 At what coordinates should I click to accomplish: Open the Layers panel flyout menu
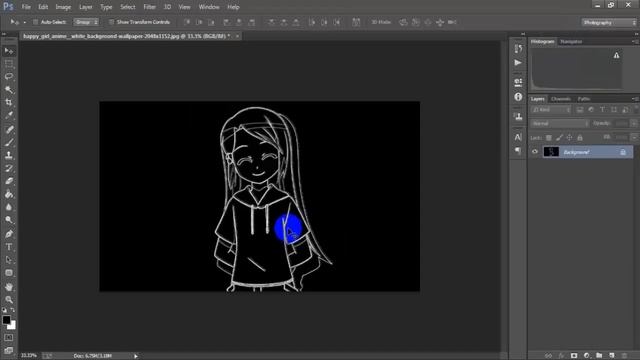[636, 99]
